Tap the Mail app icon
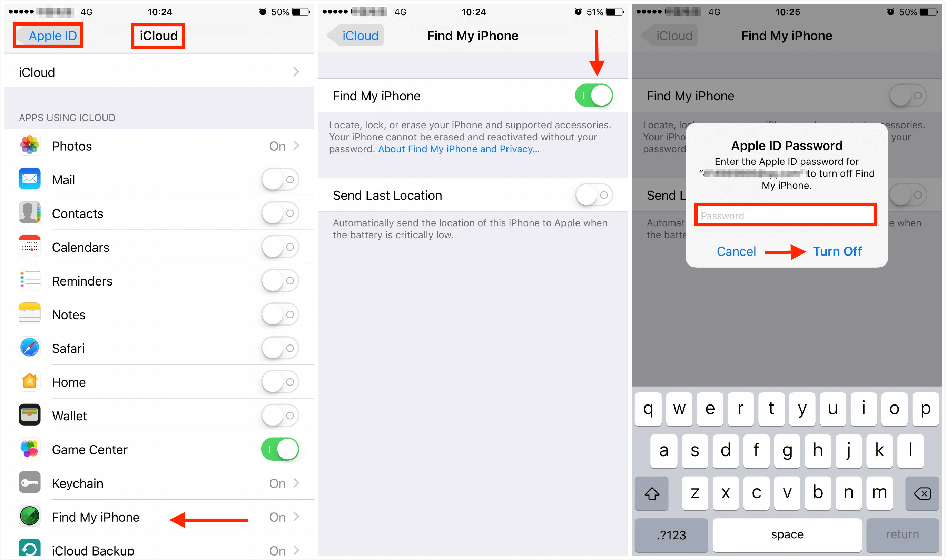This screenshot has width=946, height=560. point(27,181)
